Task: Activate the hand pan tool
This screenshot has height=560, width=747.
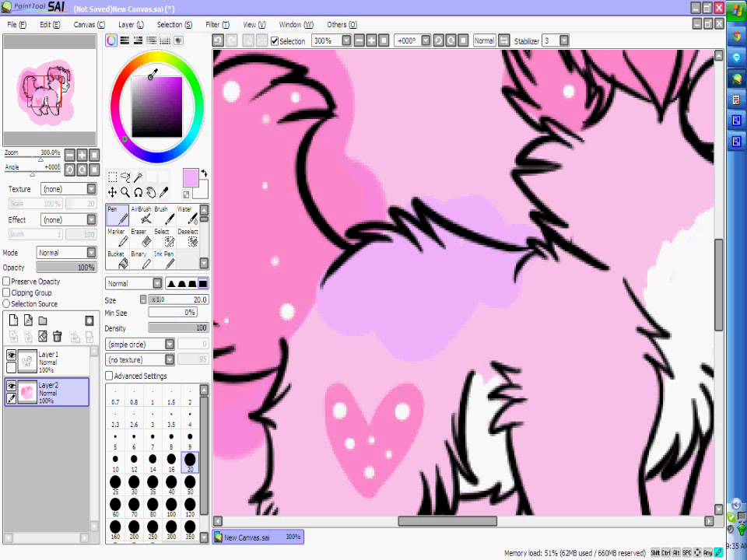Action: click(151, 192)
